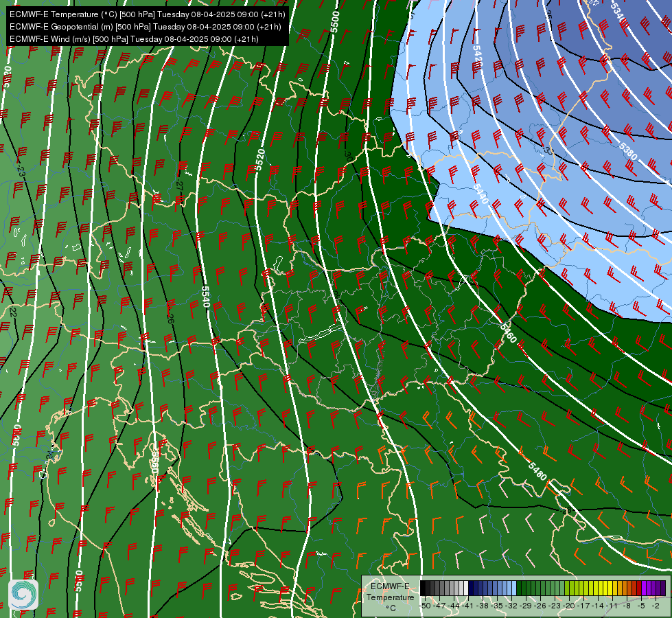The image size is (672, 618).
Task: Click the -11 value on temperature legend
Action: (x=612, y=606)
